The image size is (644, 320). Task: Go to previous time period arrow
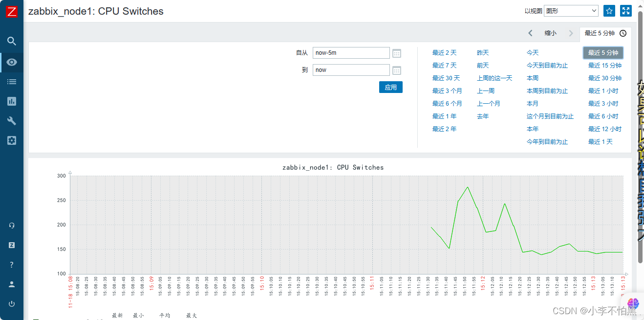(x=531, y=33)
